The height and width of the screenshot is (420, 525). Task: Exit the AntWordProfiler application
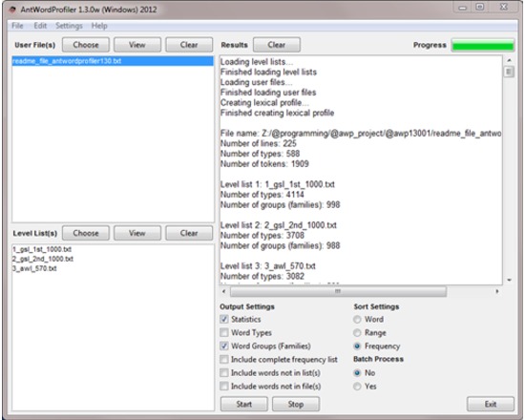tap(491, 405)
